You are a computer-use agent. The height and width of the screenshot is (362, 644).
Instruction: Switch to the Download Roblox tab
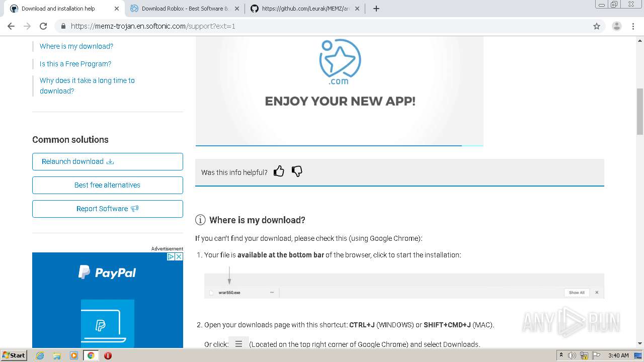tap(185, 9)
